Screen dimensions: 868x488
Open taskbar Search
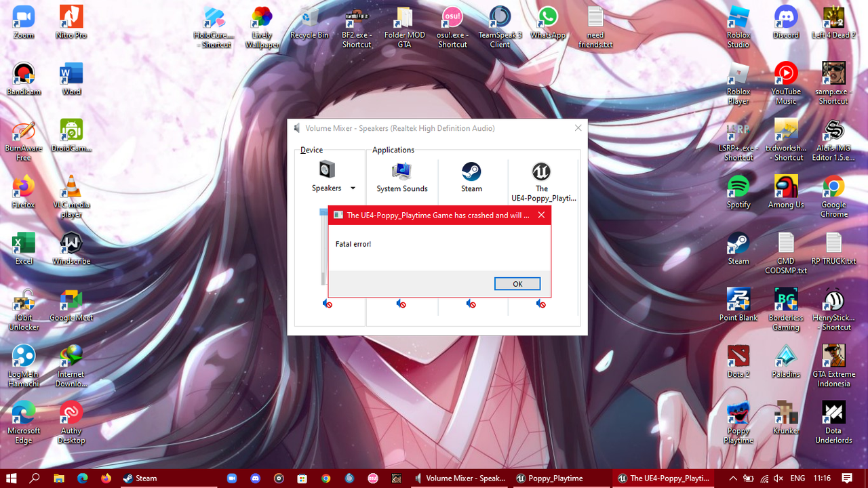(x=35, y=479)
